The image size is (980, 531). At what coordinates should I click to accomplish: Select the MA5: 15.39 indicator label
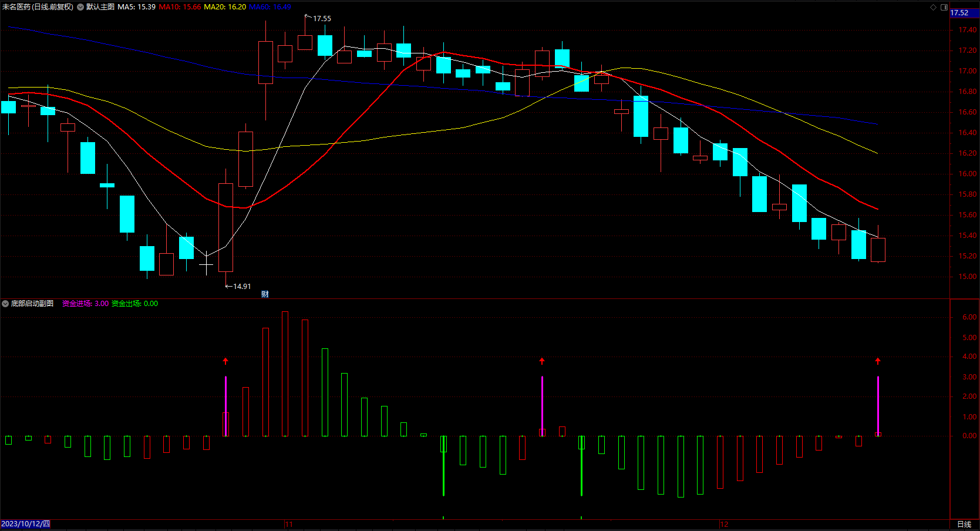[137, 7]
